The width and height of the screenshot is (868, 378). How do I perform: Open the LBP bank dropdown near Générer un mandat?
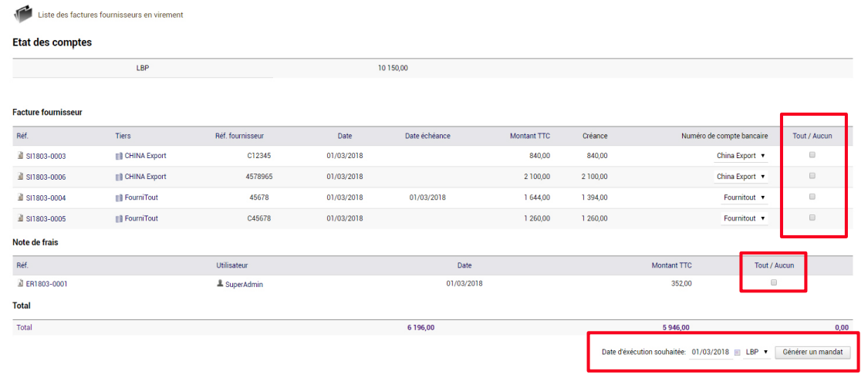[x=757, y=352]
